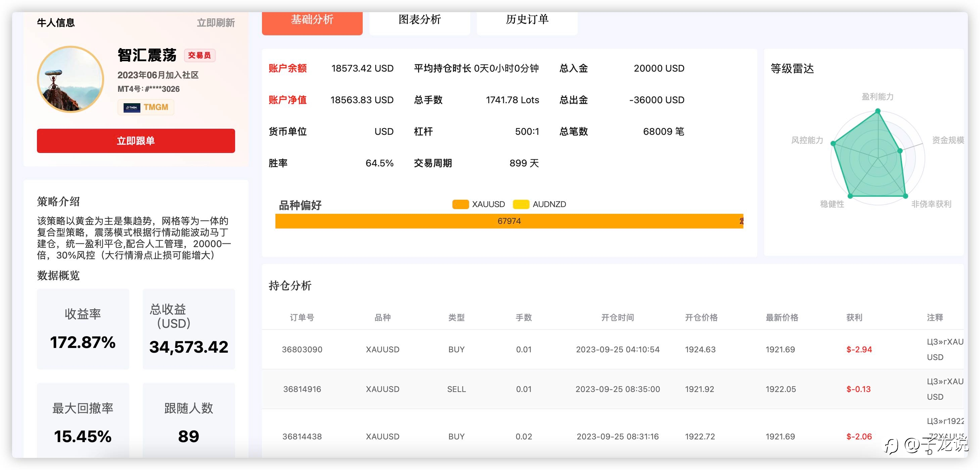Click the 交易周期 899 天 value
Viewport: 980px width, 470px height.
pos(524,163)
